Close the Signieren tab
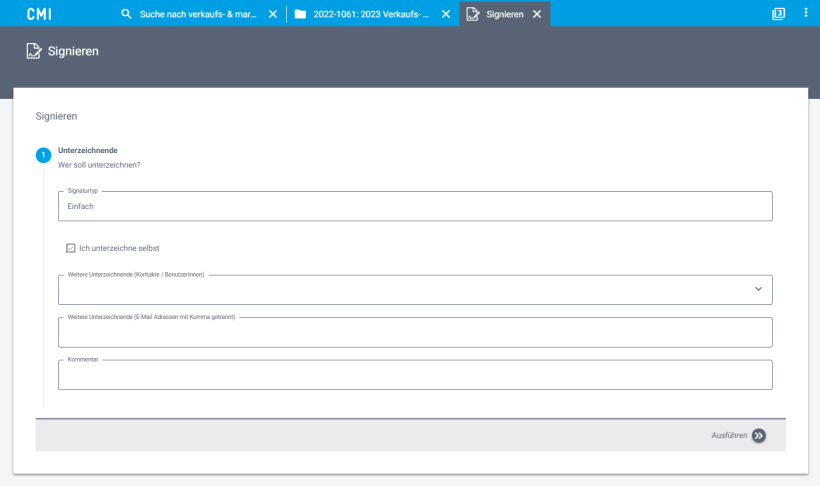 click(x=537, y=14)
